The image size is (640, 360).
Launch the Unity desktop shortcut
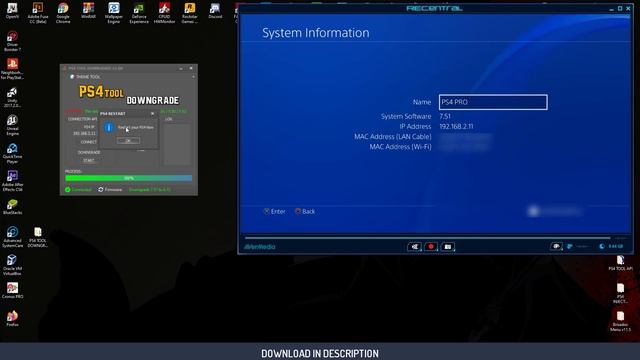(x=12, y=97)
